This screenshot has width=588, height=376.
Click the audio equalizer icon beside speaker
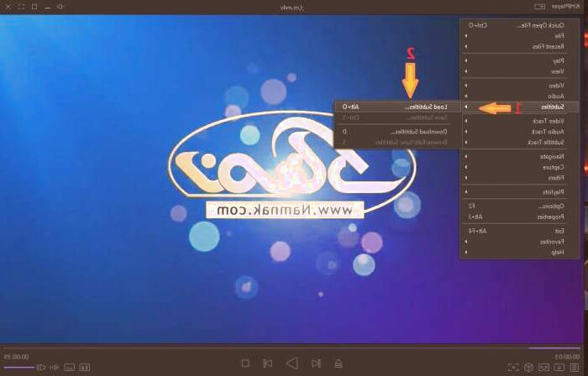point(55,368)
